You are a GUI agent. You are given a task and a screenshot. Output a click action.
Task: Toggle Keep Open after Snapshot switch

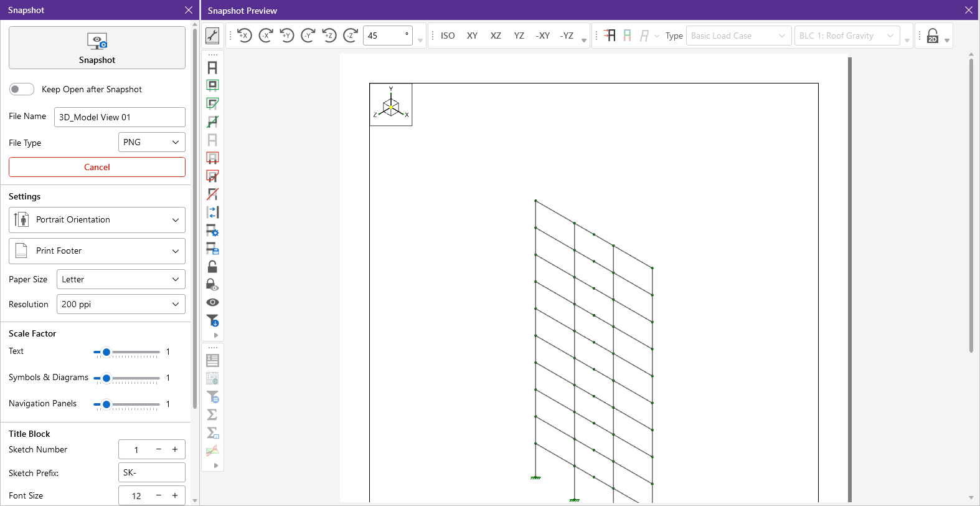click(22, 89)
